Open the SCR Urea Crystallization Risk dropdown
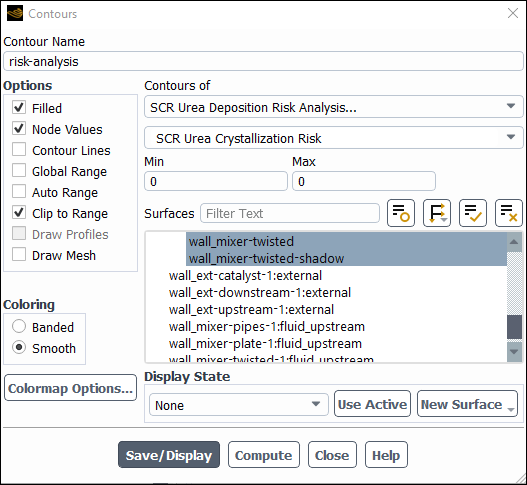 tap(333, 138)
